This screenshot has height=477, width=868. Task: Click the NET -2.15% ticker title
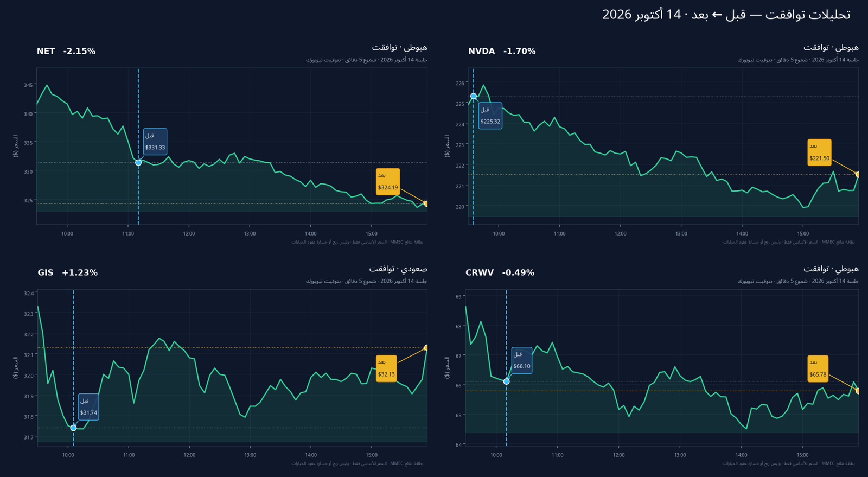click(x=66, y=51)
